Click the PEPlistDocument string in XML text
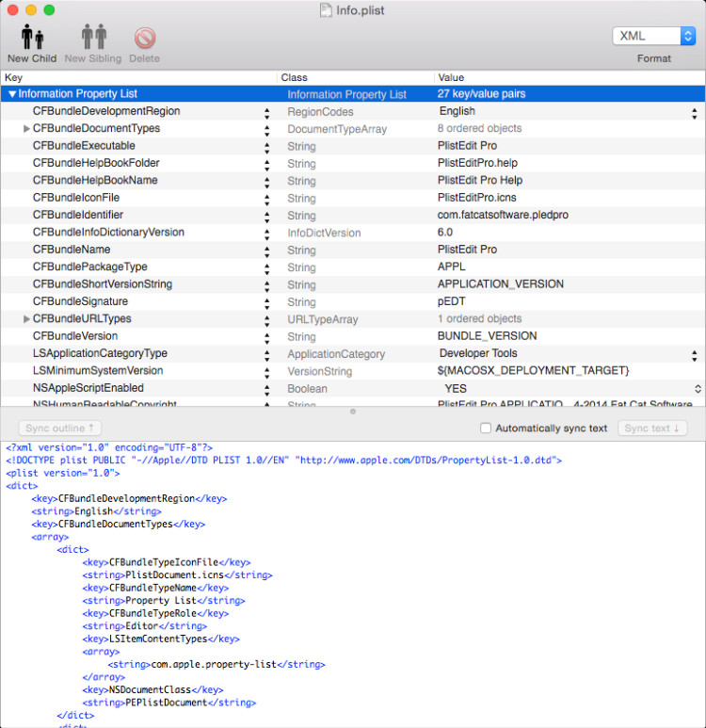The image size is (706, 728). tap(167, 703)
